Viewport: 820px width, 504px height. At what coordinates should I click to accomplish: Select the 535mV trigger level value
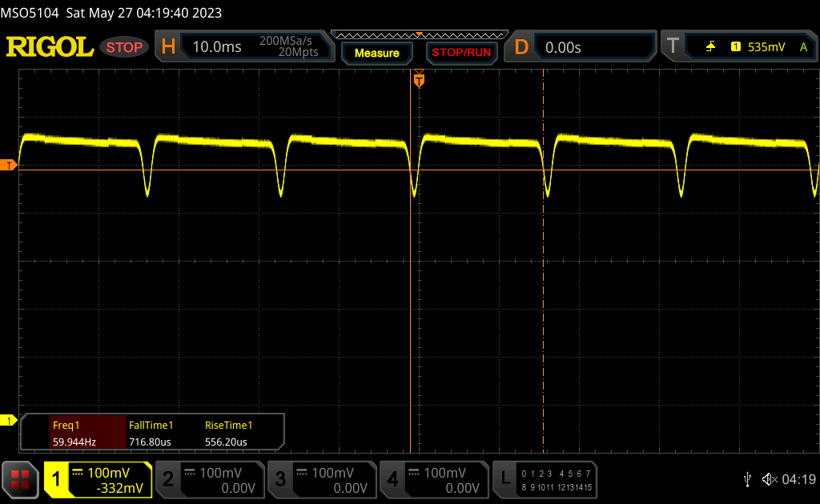coord(766,47)
